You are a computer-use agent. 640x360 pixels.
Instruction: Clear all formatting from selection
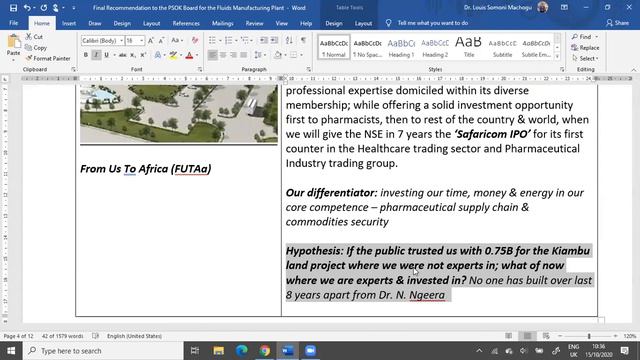pyautogui.click(x=195, y=40)
